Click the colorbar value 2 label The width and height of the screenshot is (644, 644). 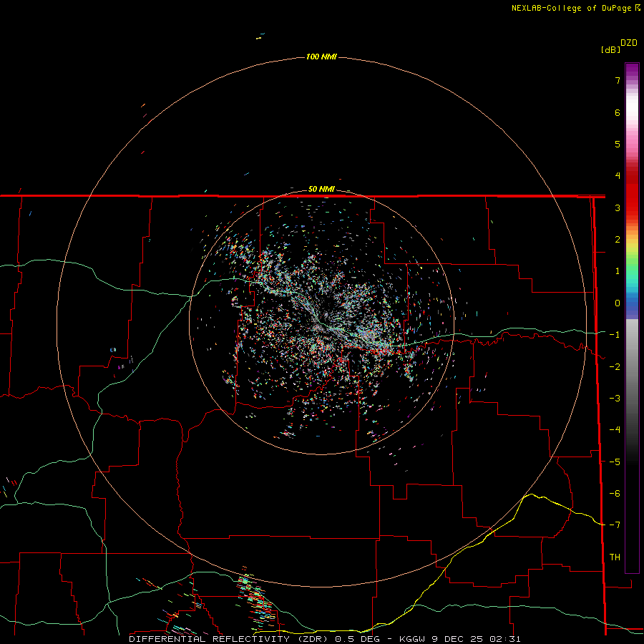(618, 240)
